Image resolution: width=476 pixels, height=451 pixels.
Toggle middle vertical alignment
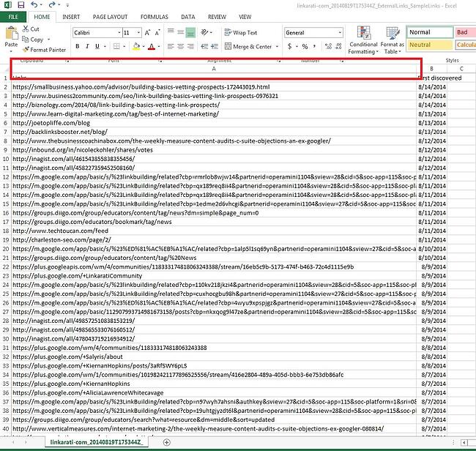coord(181,32)
